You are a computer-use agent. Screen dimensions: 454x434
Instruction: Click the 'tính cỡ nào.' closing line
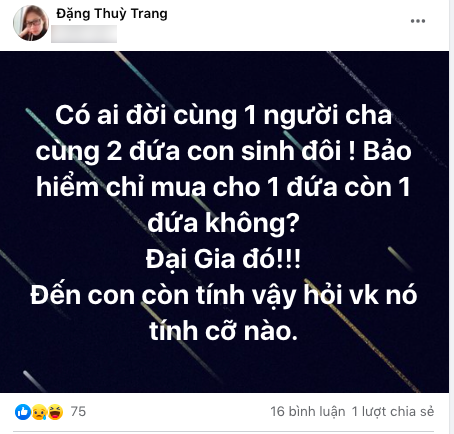[223, 331]
